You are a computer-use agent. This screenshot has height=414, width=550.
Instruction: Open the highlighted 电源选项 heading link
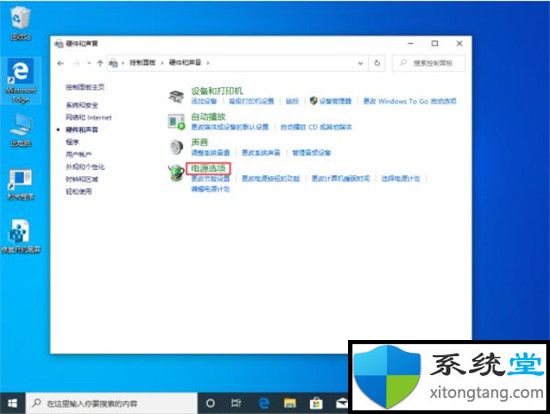pyautogui.click(x=208, y=169)
